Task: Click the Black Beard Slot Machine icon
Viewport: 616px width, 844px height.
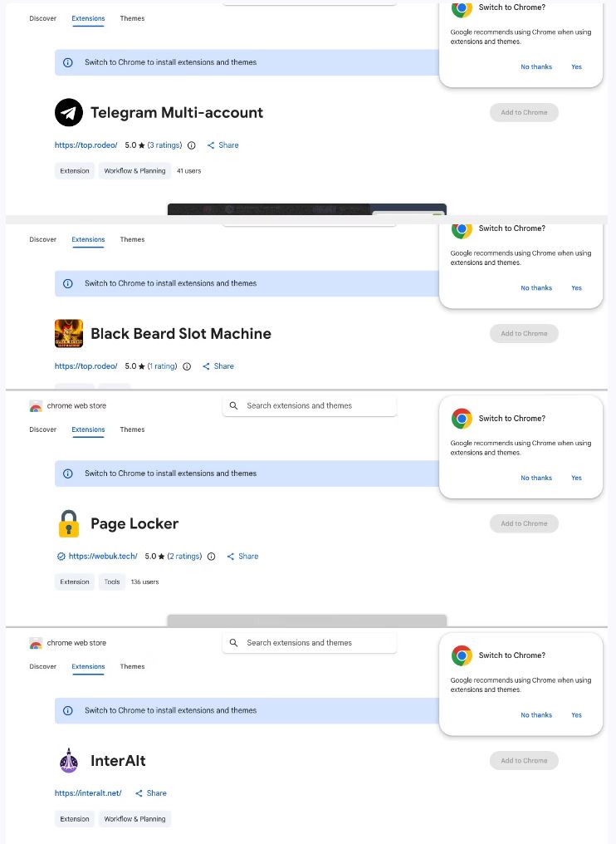Action: 69,334
